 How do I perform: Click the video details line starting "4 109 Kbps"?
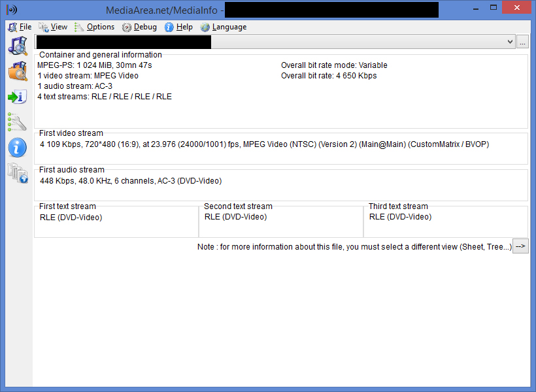coord(264,144)
